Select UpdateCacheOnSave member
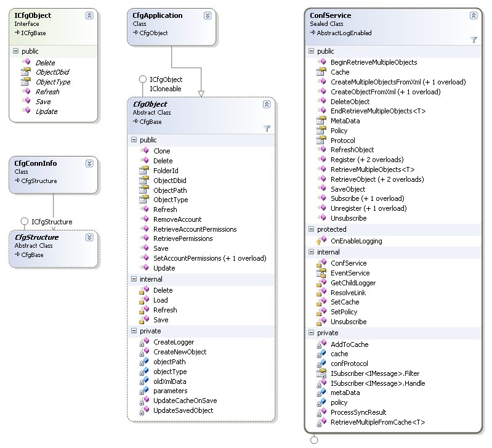This screenshot has width=492, height=448. (185, 401)
